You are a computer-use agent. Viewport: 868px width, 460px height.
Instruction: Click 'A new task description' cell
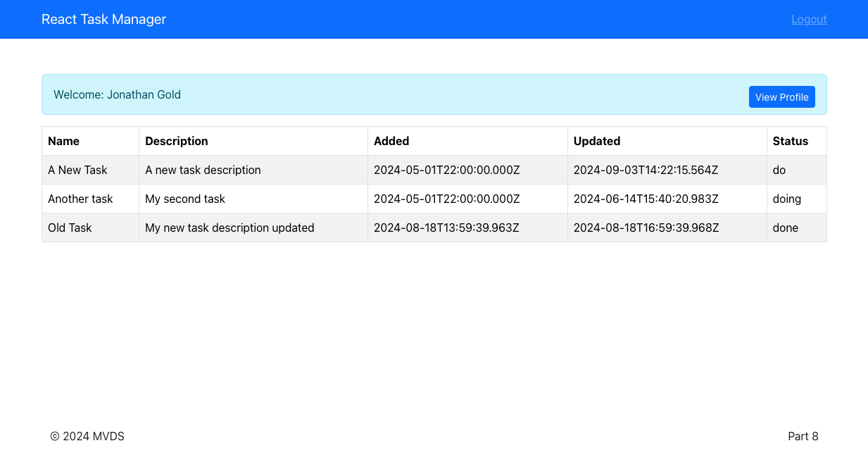tap(253, 170)
